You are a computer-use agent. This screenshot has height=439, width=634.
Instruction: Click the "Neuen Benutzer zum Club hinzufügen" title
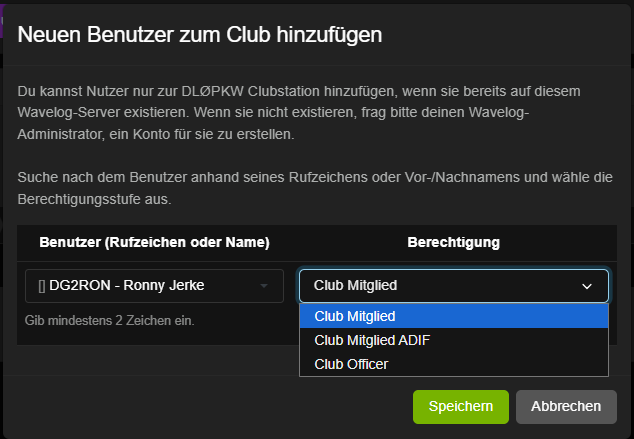200,34
